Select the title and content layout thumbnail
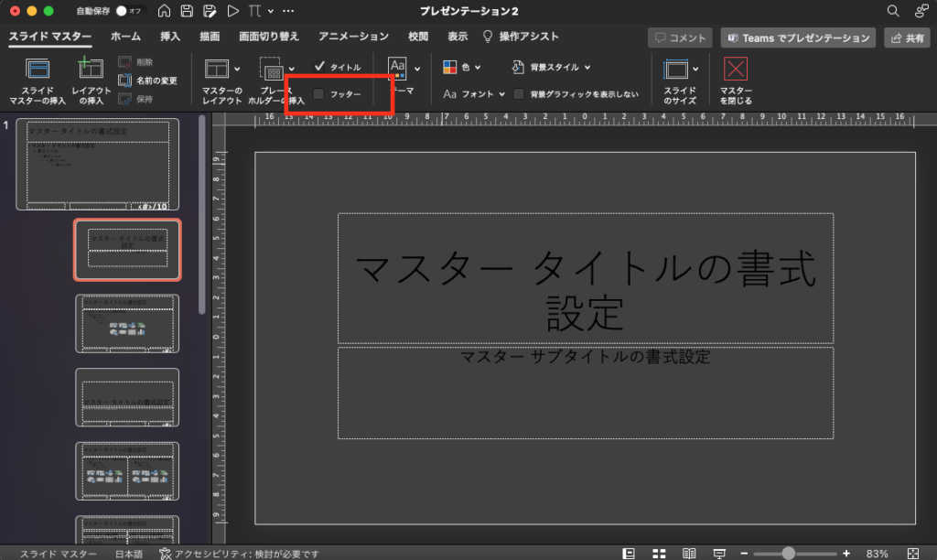 pos(127,323)
